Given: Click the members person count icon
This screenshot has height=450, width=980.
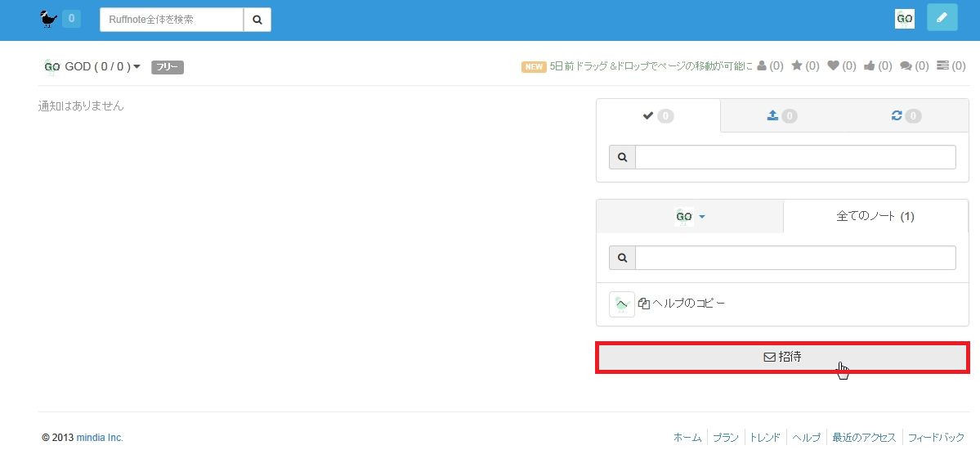Looking at the screenshot, I should click(x=763, y=66).
